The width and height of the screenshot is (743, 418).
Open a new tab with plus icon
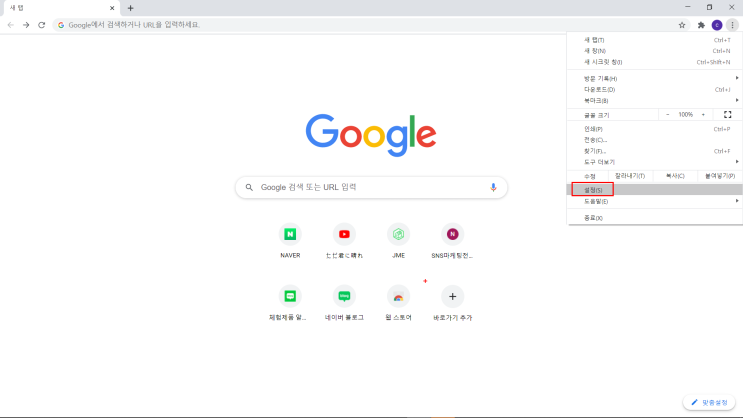[x=130, y=8]
